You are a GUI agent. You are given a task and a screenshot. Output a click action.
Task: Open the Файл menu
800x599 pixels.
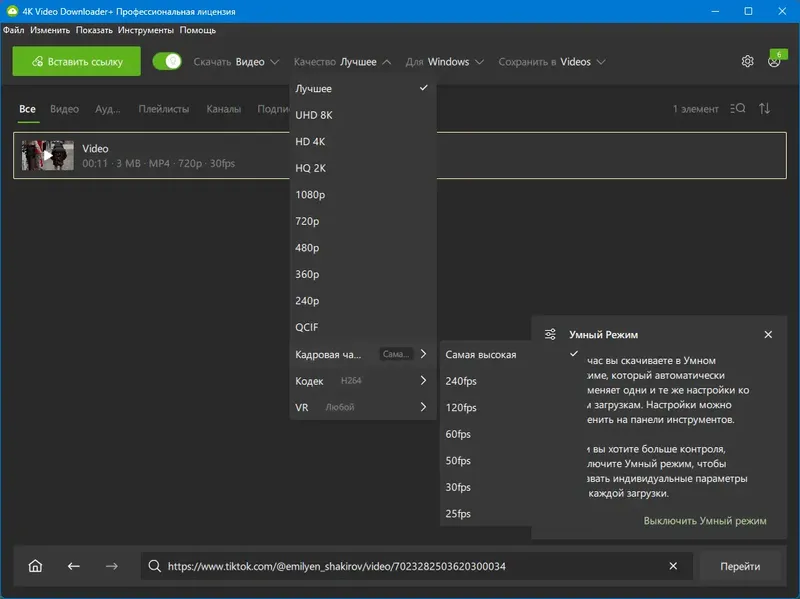click(14, 30)
